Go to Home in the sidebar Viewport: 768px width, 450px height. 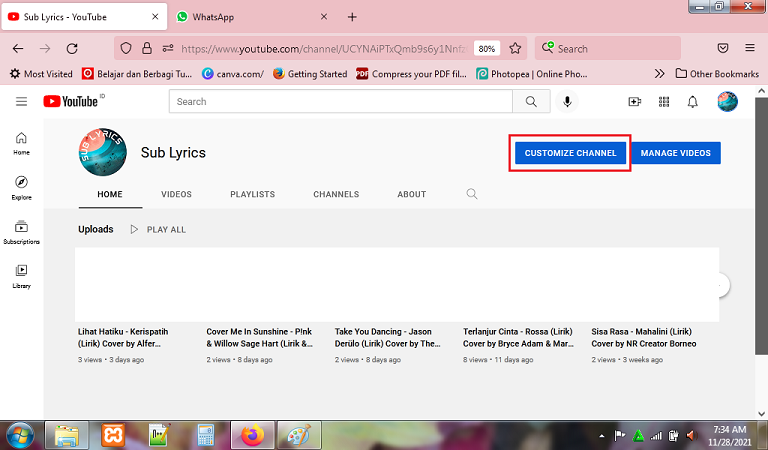click(21, 143)
